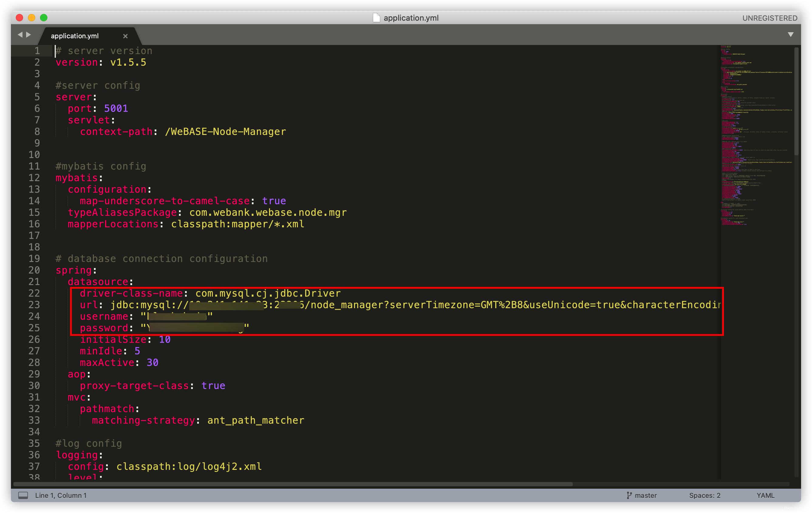Click the horizontal scrollbar thumb
812x513 pixels.
coord(293,484)
